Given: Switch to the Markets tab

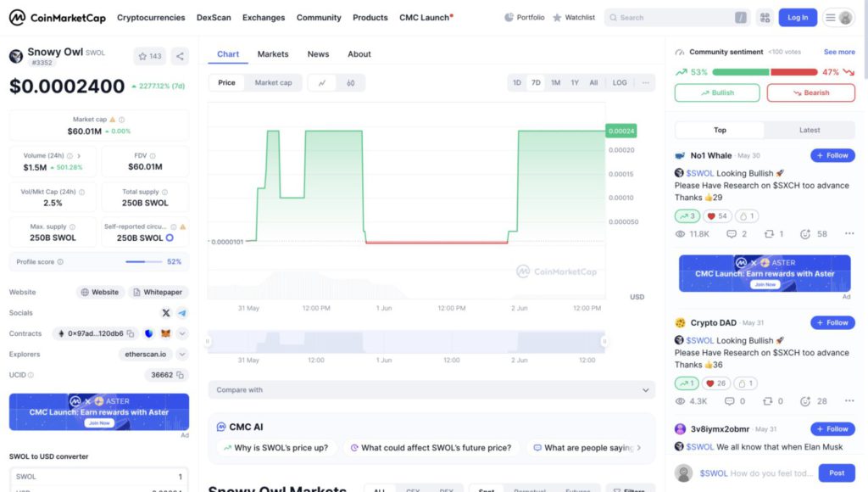Looking at the screenshot, I should (273, 54).
